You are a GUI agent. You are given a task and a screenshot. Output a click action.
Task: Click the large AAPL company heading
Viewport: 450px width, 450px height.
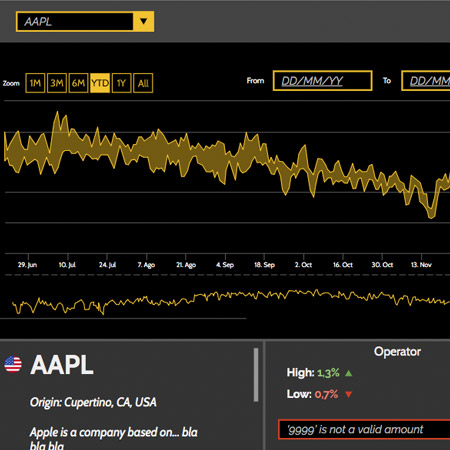pos(62,365)
